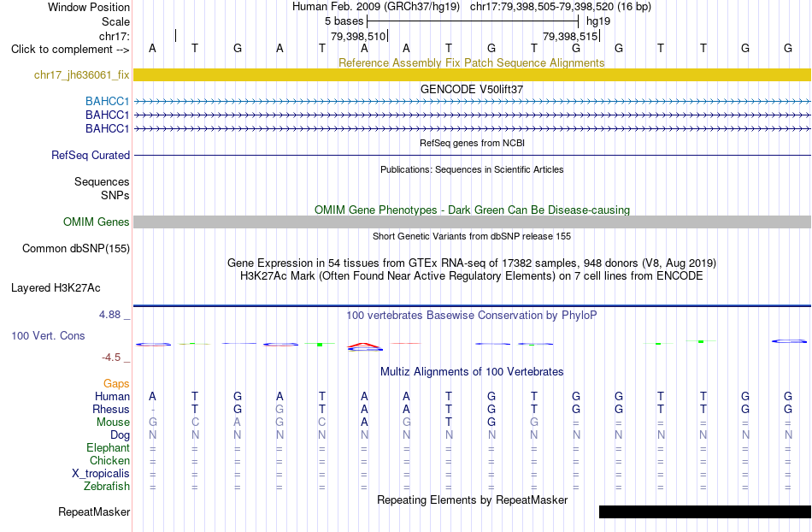Click 'Click to complement -->' label

(x=70, y=50)
